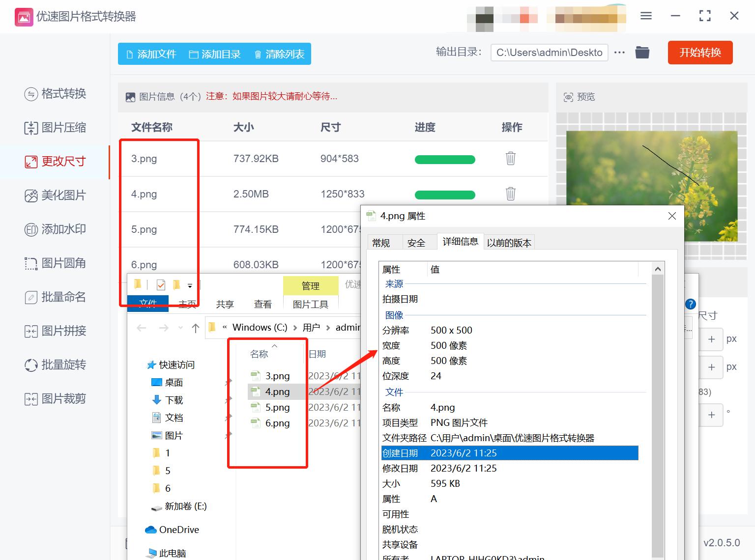Viewport: 755px width, 560px height.
Task: Click the green progress bar for 4.png
Action: click(445, 195)
